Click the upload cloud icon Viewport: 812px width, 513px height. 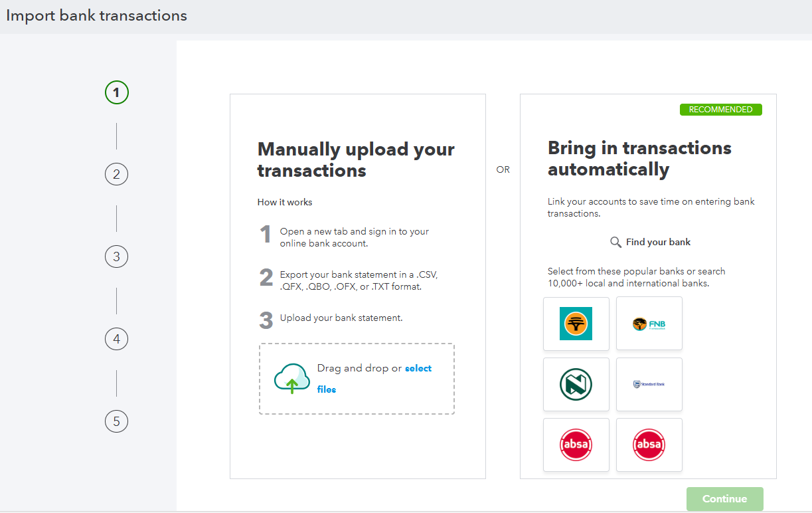coord(292,379)
